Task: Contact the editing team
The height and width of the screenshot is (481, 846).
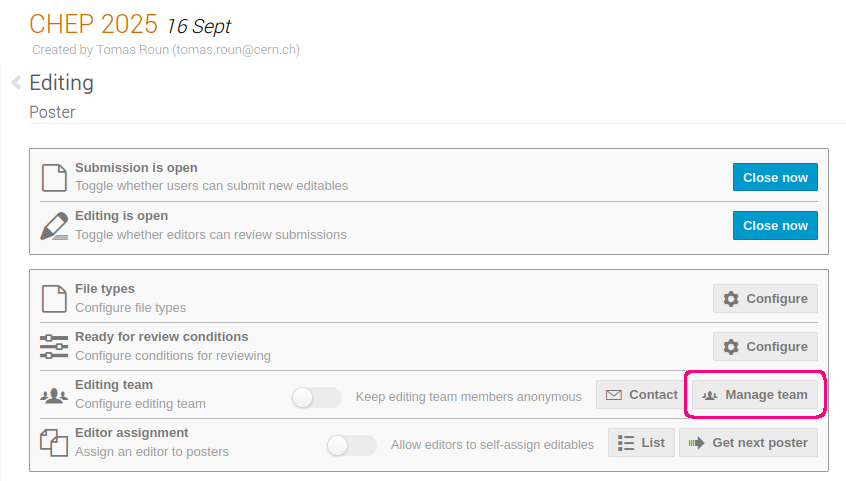Action: tap(642, 395)
